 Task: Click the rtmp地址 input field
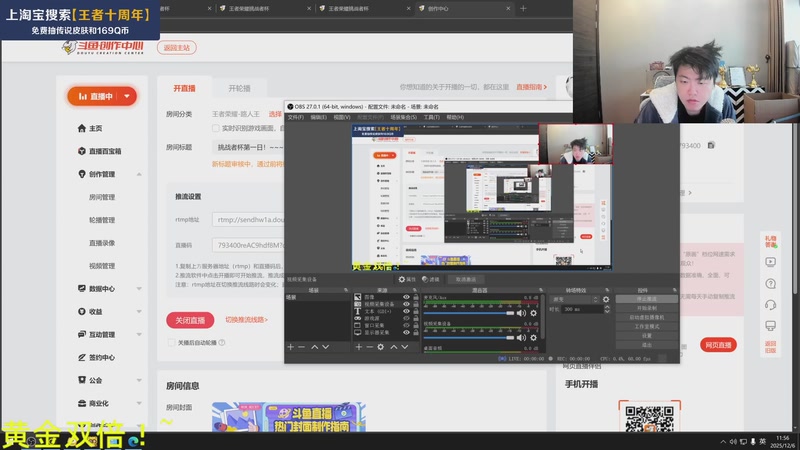tap(248, 219)
